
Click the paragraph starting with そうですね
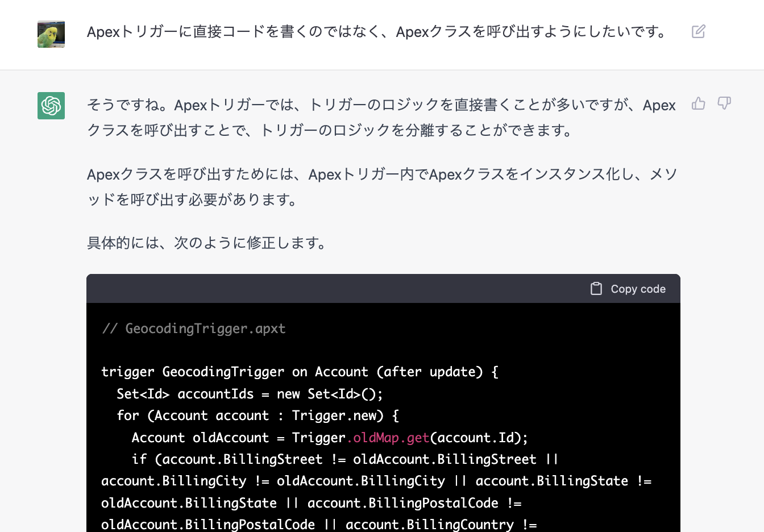click(381, 118)
